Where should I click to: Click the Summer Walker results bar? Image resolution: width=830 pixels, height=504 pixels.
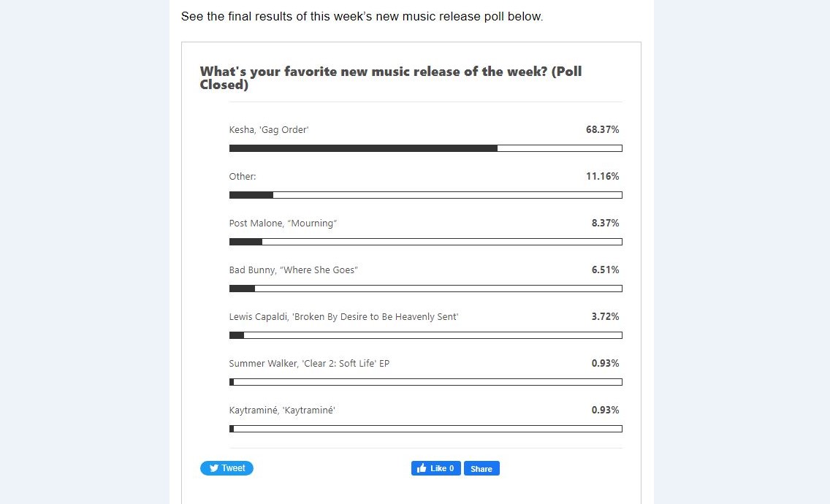pos(425,382)
